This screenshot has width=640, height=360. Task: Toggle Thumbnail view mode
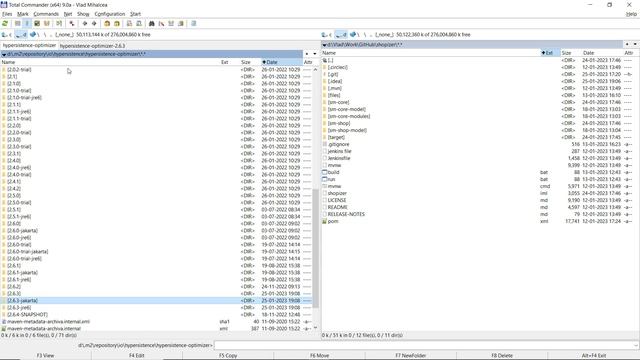click(37, 24)
